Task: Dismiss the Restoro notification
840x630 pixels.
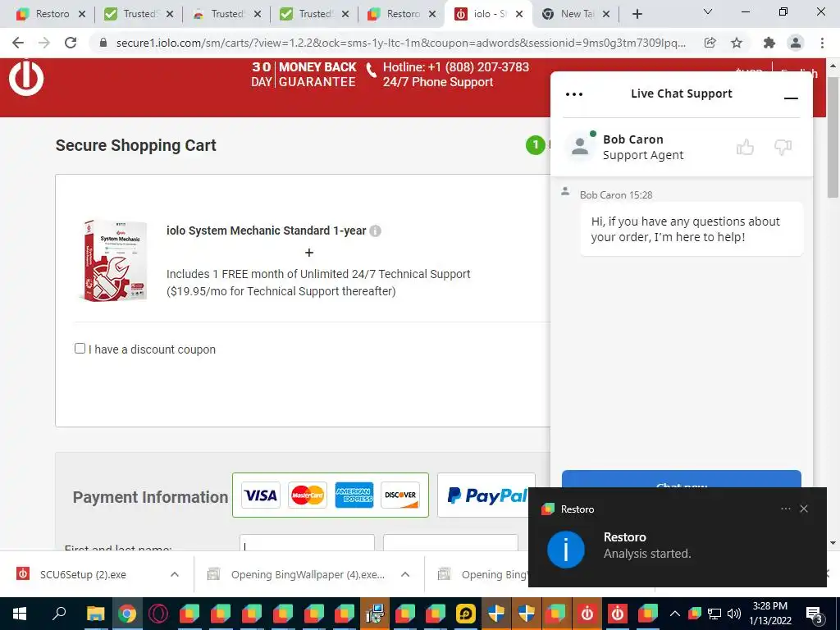Action: click(x=804, y=509)
